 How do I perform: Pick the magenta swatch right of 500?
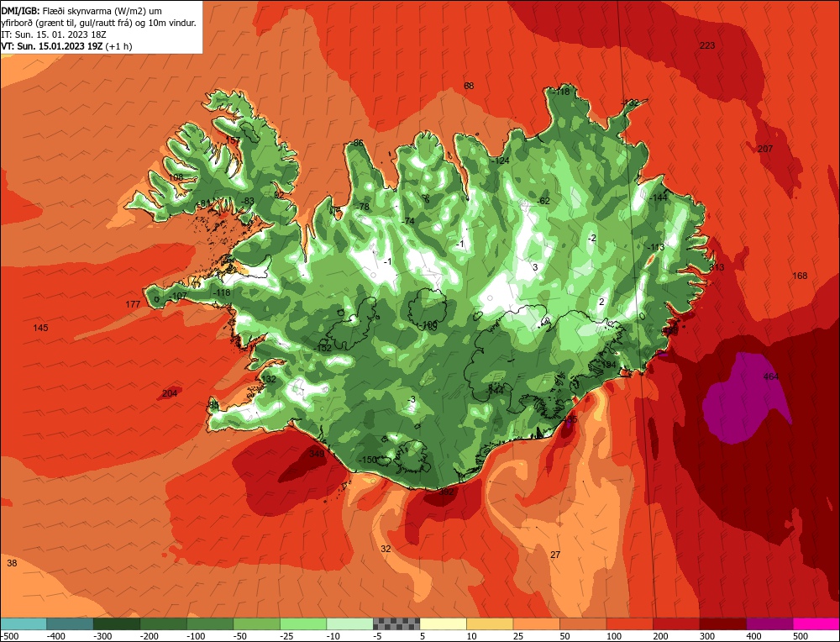click(x=816, y=624)
